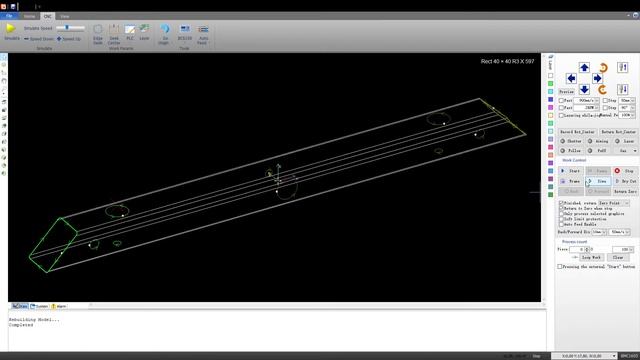This screenshot has width=640, height=360.
Task: Click the Z-axis lower icon
Action: [623, 89]
